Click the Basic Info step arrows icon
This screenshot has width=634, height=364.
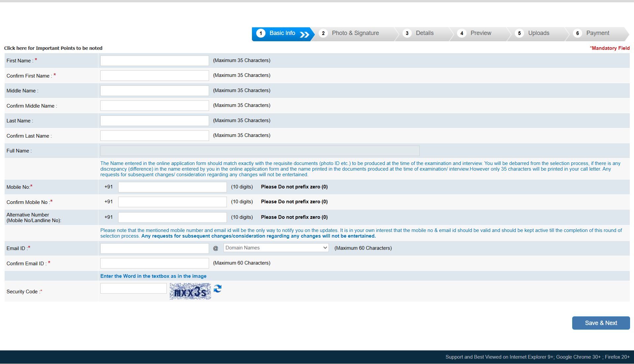304,34
